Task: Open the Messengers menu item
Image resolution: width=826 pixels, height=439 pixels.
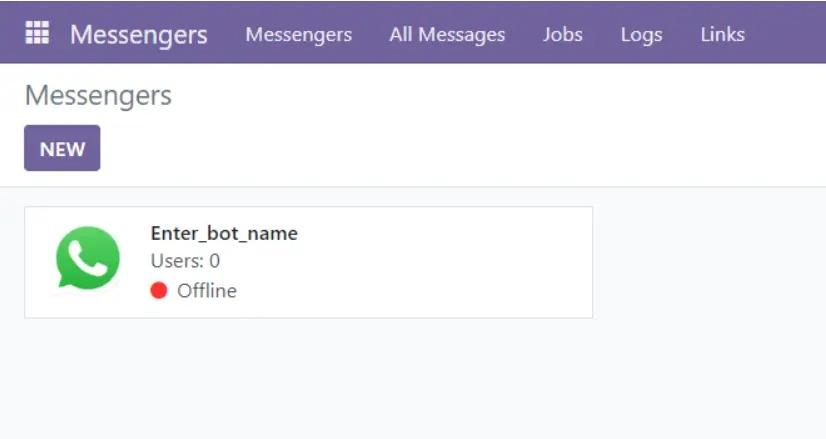Action: tap(298, 34)
